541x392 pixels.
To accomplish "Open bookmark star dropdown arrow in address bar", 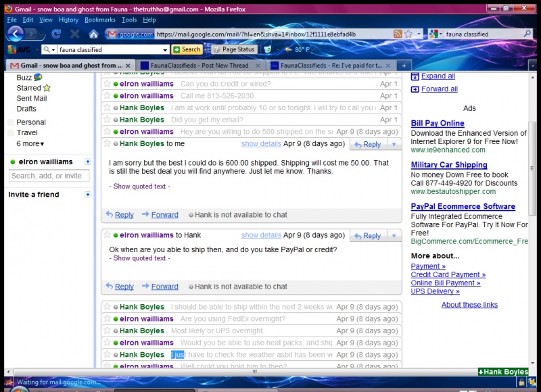I will point(419,34).
